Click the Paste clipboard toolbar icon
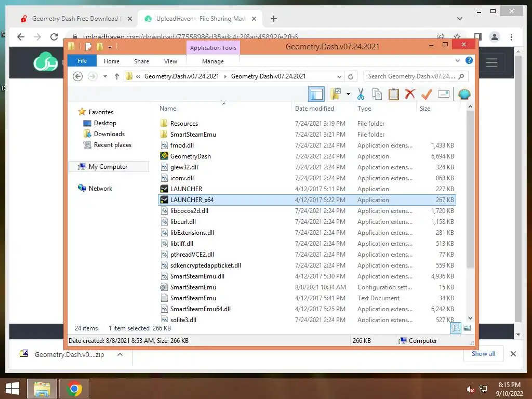This screenshot has height=399, width=532. 394,94
